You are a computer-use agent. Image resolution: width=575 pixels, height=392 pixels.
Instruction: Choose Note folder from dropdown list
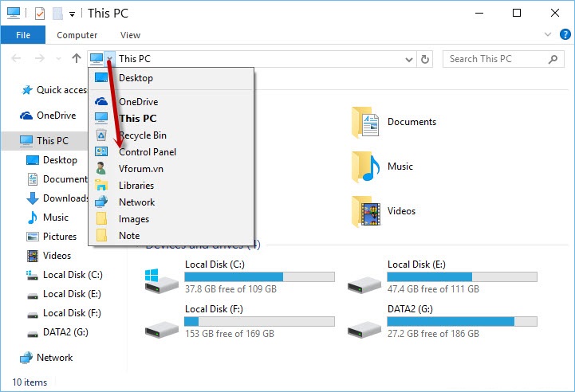171,236
